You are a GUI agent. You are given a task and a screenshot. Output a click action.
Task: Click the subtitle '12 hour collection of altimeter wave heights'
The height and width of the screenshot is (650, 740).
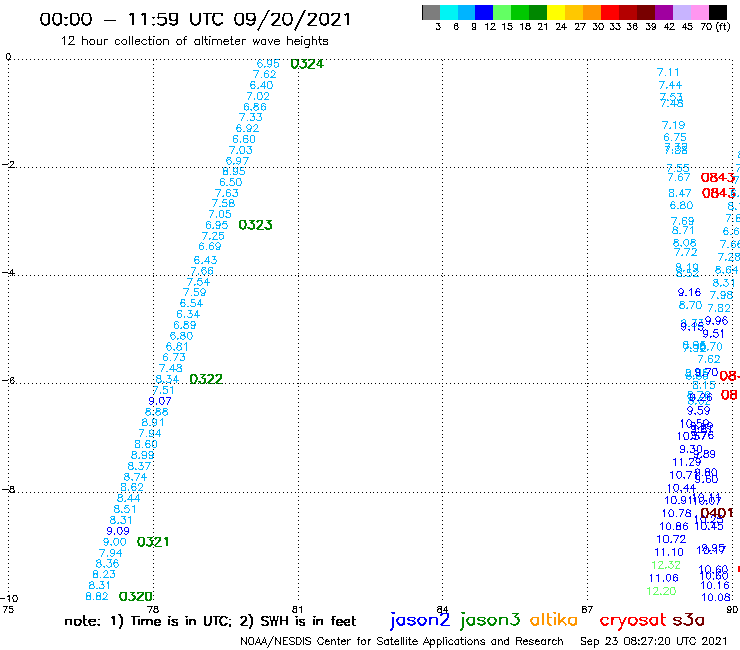pos(194,41)
